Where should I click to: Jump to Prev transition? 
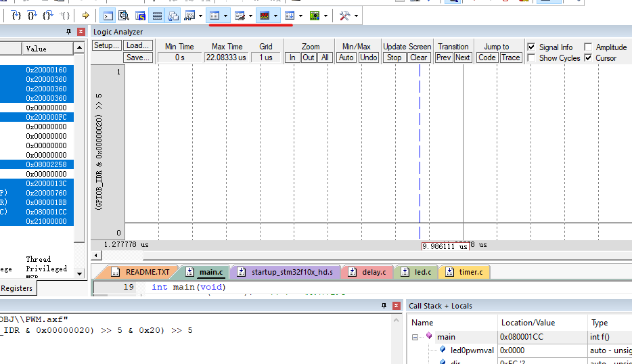click(443, 58)
